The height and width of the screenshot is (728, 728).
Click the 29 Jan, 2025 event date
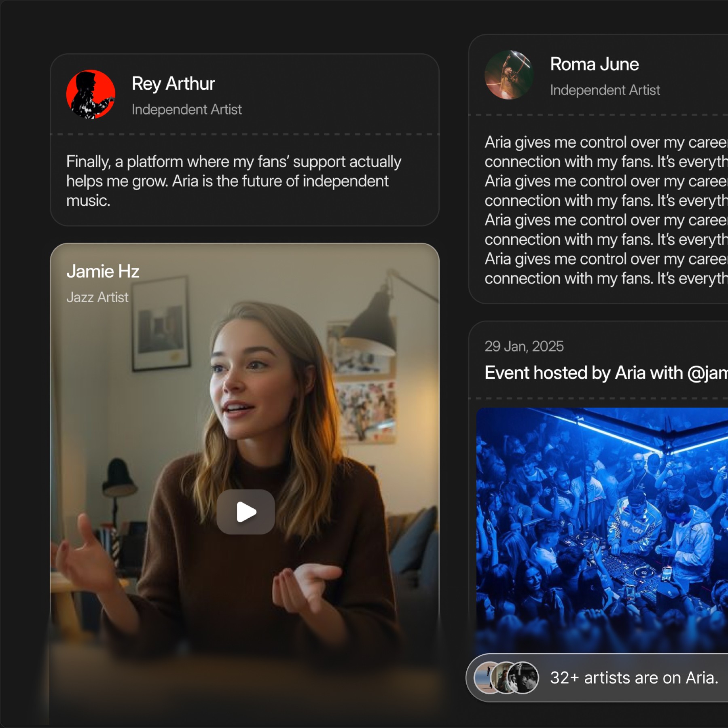click(x=524, y=346)
